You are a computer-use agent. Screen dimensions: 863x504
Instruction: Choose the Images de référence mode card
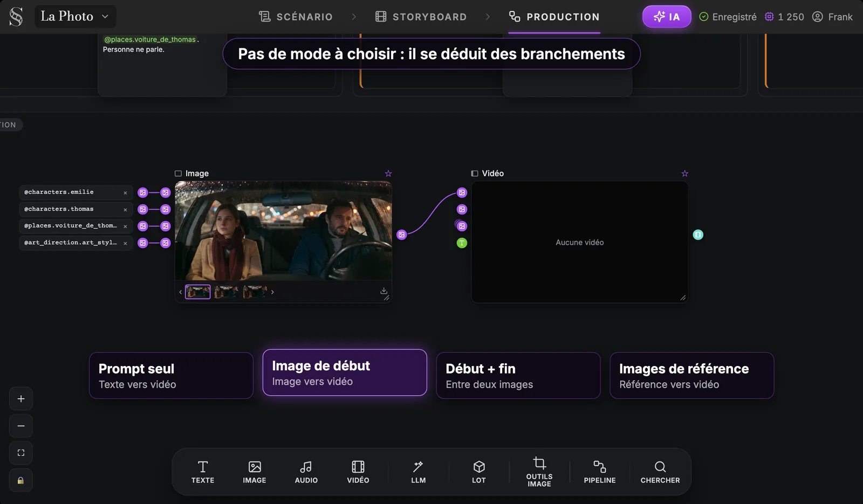692,376
